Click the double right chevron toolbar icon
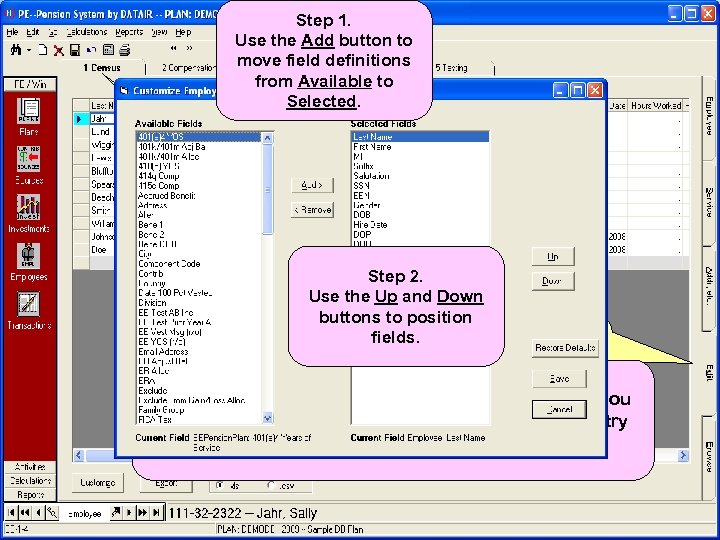This screenshot has width=720, height=540. [x=189, y=48]
